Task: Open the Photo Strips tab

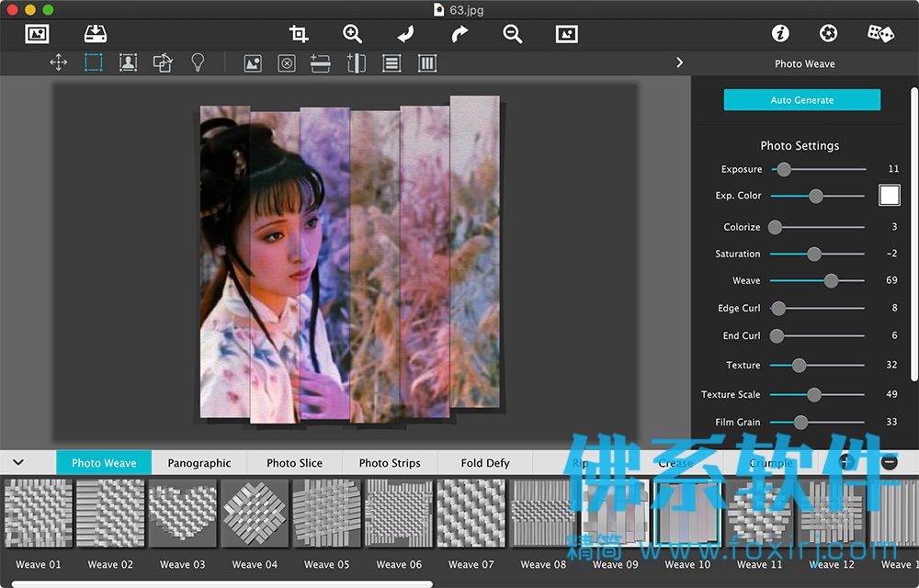Action: click(x=390, y=463)
